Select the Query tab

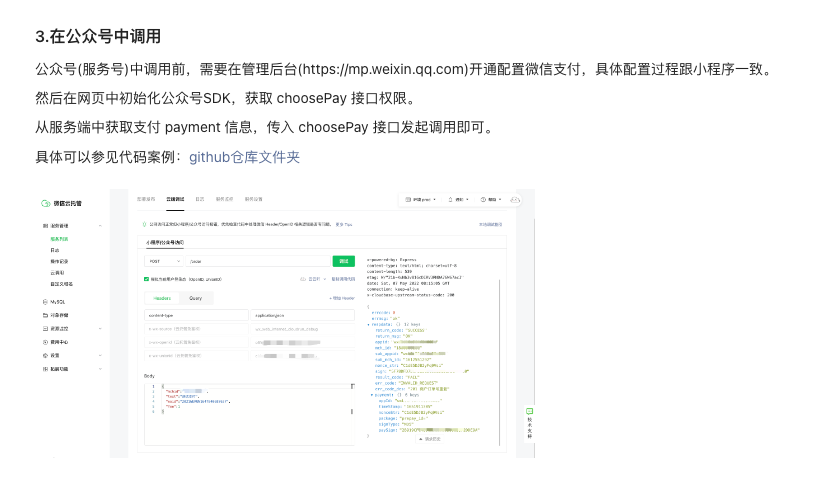[x=196, y=298]
